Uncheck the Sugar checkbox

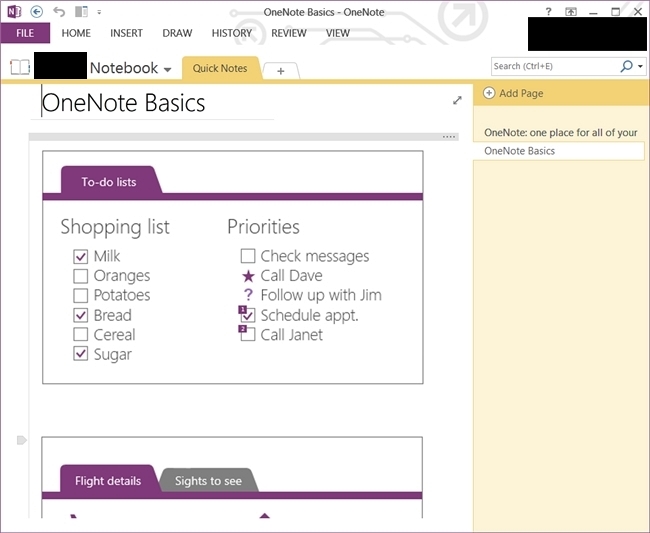(x=80, y=354)
